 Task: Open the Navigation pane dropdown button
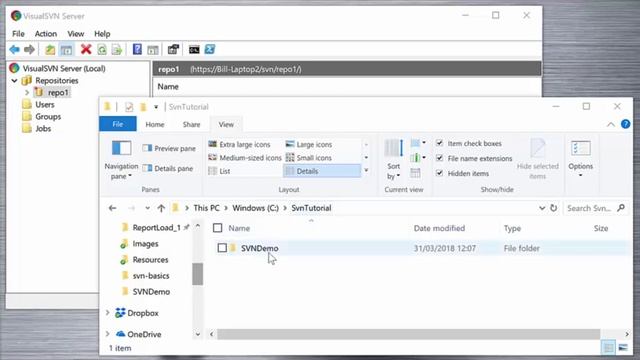[121, 160]
